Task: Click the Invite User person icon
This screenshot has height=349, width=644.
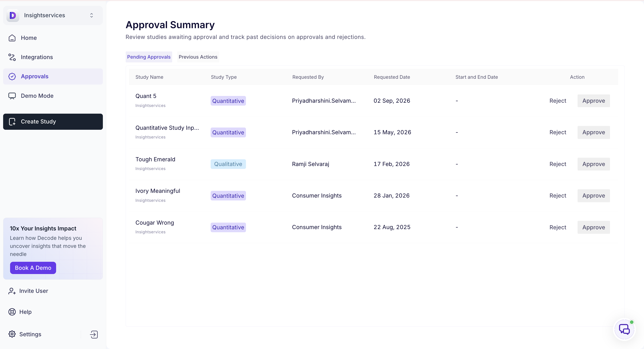Action: (x=12, y=291)
